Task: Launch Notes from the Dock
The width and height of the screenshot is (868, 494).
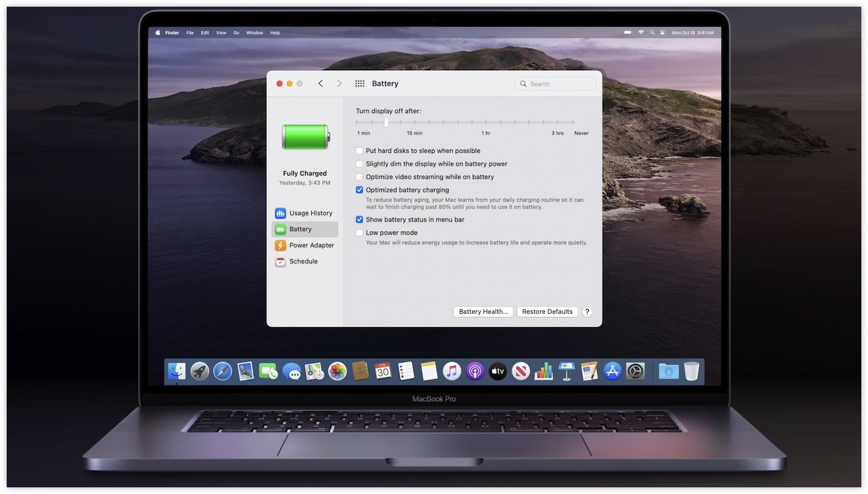Action: coord(429,371)
